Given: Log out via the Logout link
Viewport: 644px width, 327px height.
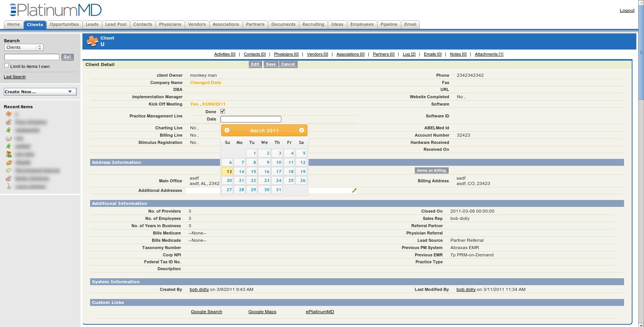Looking at the screenshot, I should (x=627, y=10).
